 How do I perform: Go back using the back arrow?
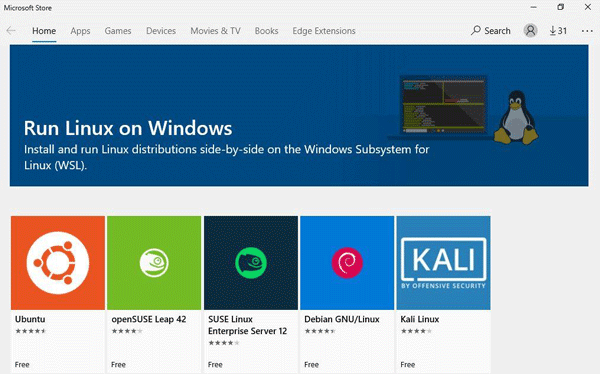[11, 31]
